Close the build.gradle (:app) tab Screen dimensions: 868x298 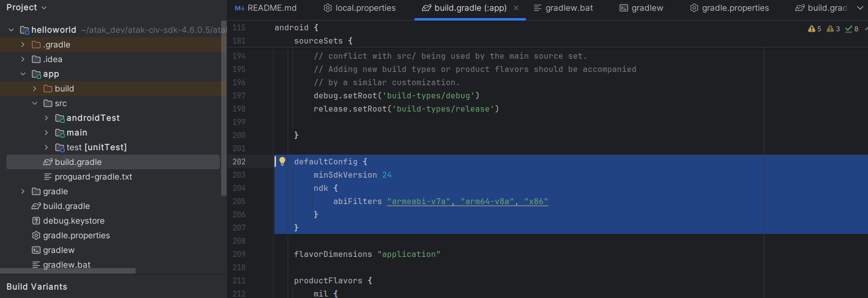pyautogui.click(x=516, y=8)
